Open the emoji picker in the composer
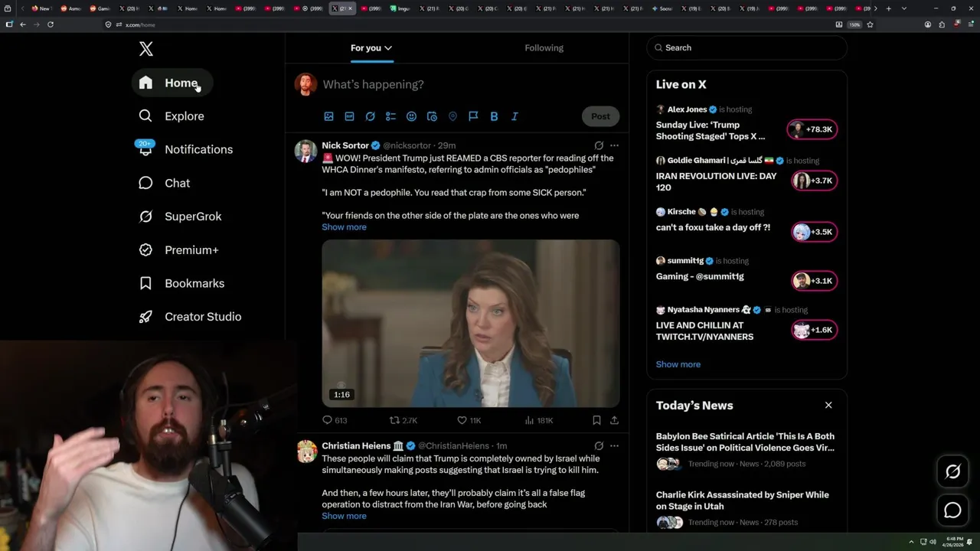Screen dimensions: 980x551 pos(411,116)
